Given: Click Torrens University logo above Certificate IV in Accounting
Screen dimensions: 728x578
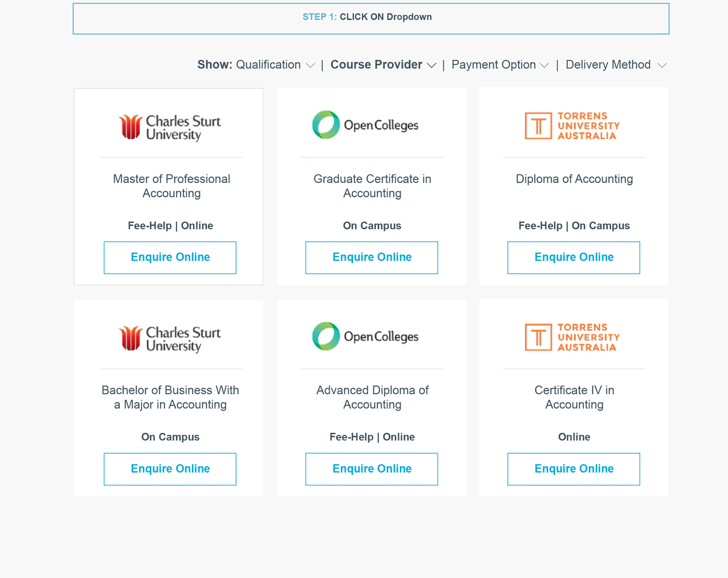Looking at the screenshot, I should coord(572,337).
